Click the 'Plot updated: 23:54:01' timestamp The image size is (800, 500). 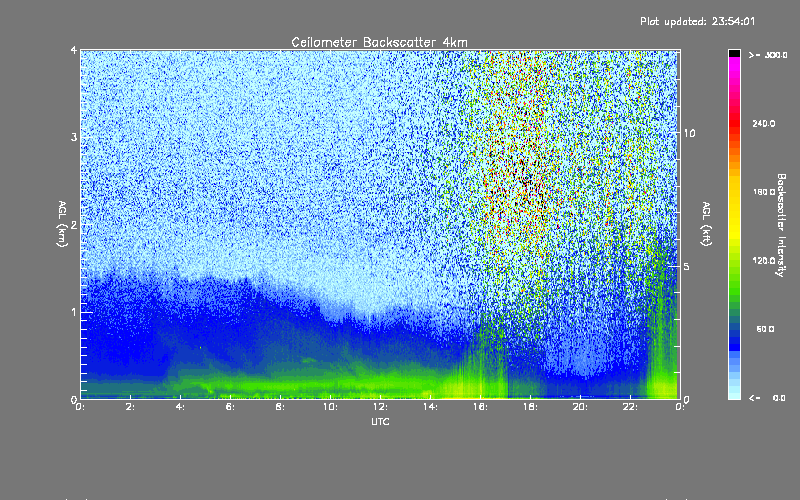(x=697, y=21)
